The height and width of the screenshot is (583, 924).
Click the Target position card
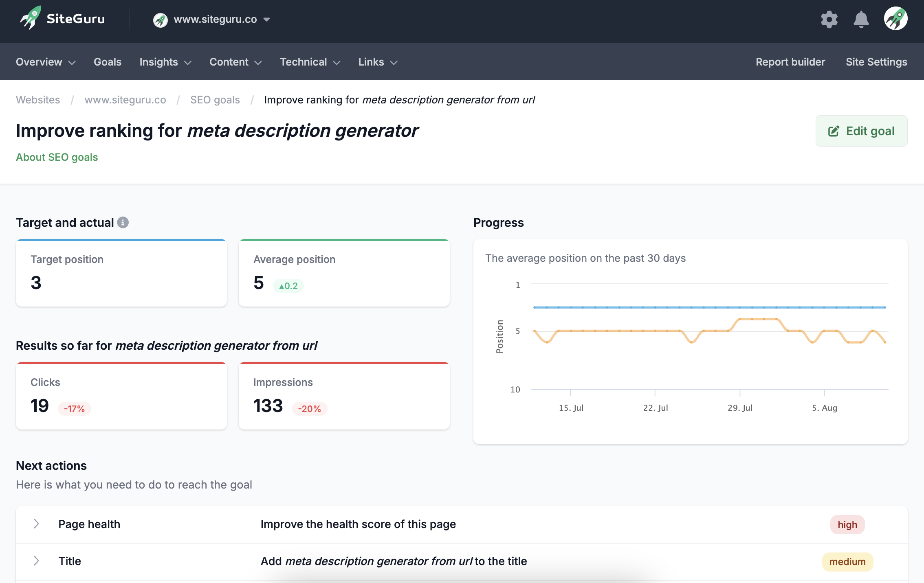click(121, 273)
